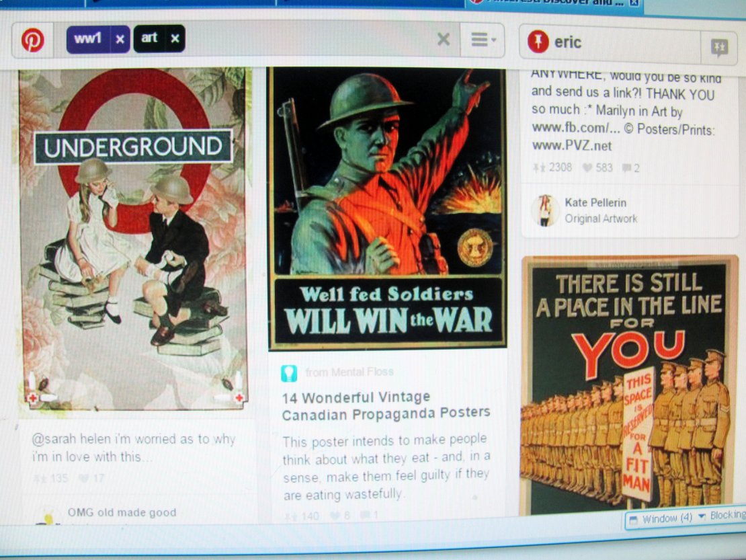Click the red pin icon beside eric
Image resolution: width=746 pixels, height=560 pixels.
538,42
